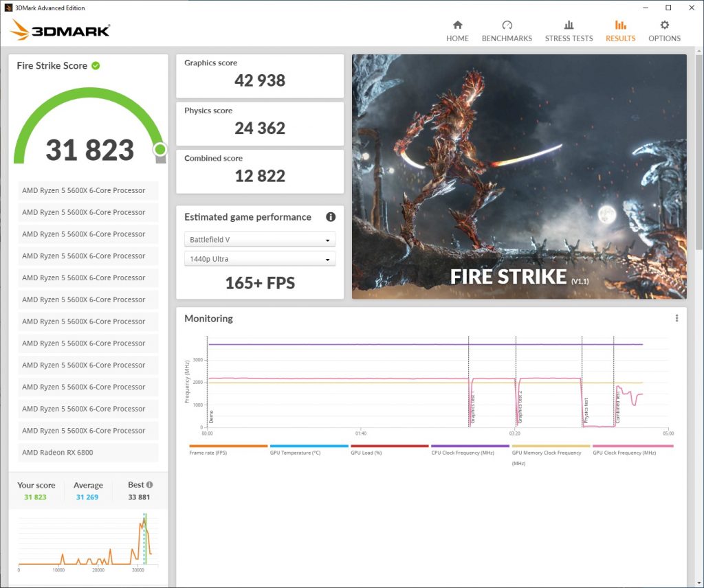The image size is (704, 588).
Task: Toggle GPU Clock Frequency legend
Action: click(x=624, y=453)
